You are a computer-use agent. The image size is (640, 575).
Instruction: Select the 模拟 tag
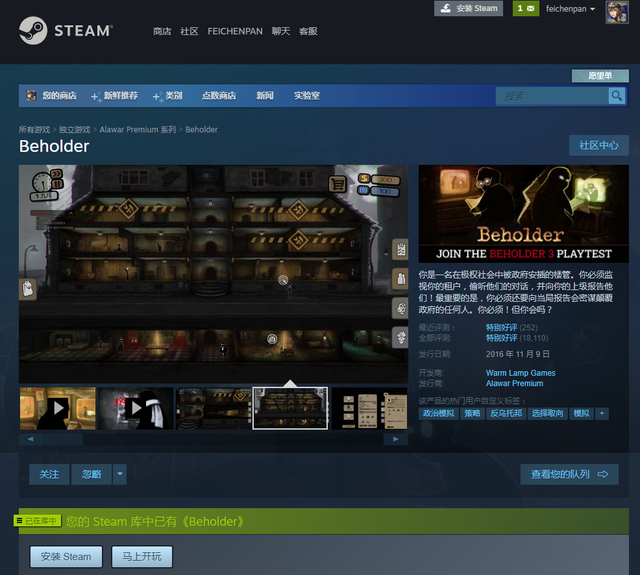tap(581, 413)
